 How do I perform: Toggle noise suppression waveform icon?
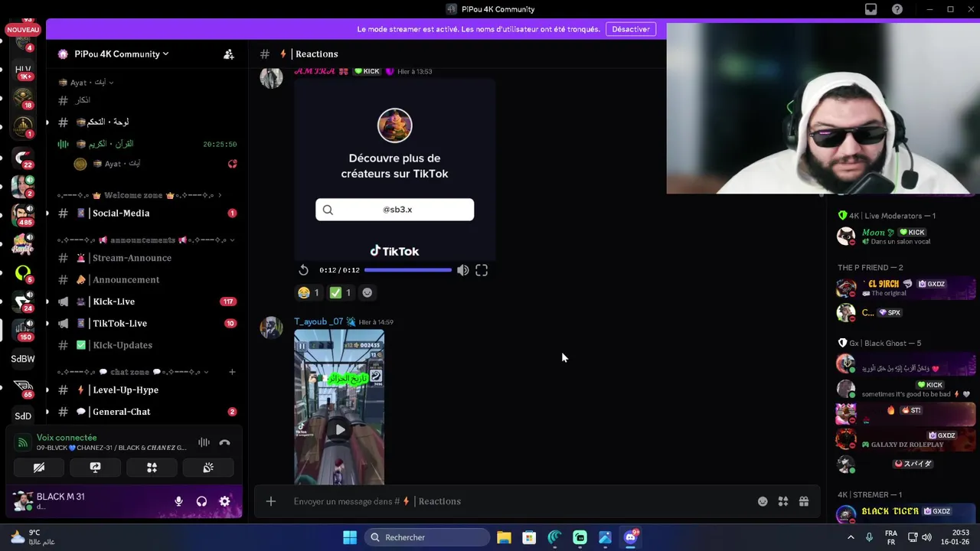pos(204,442)
